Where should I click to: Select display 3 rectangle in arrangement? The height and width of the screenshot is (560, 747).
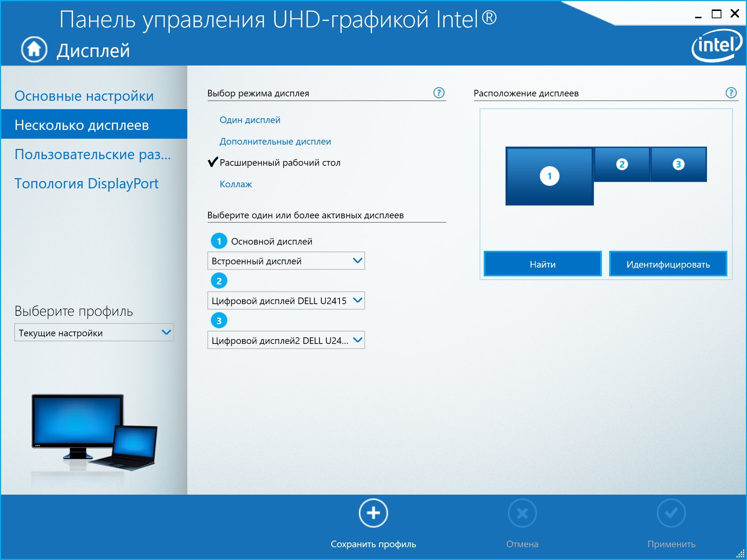[x=678, y=164]
